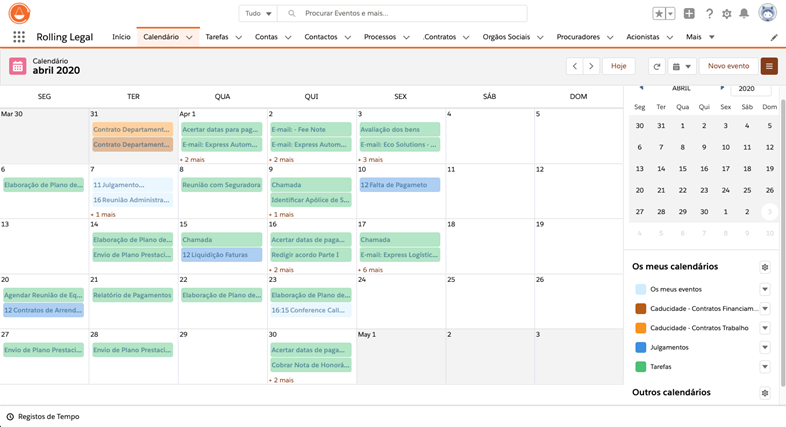The width and height of the screenshot is (786, 427).
Task: Click the mini calendar next month arrow
Action: (722, 88)
